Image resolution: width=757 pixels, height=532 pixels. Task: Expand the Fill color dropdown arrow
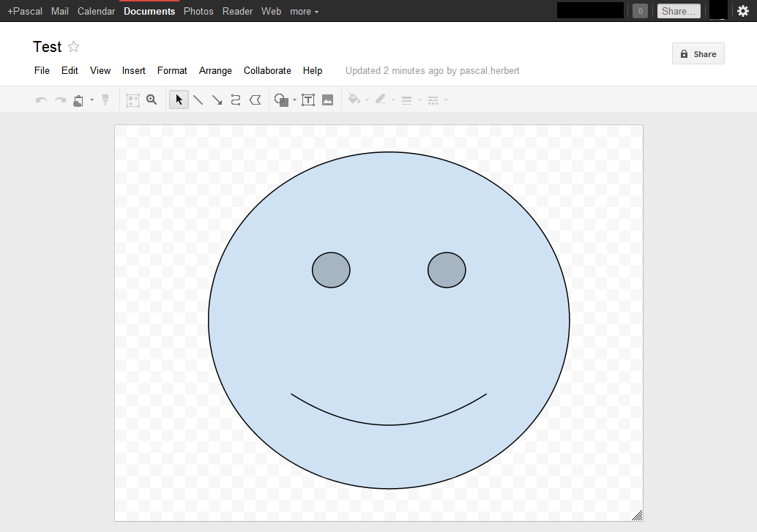click(x=367, y=100)
